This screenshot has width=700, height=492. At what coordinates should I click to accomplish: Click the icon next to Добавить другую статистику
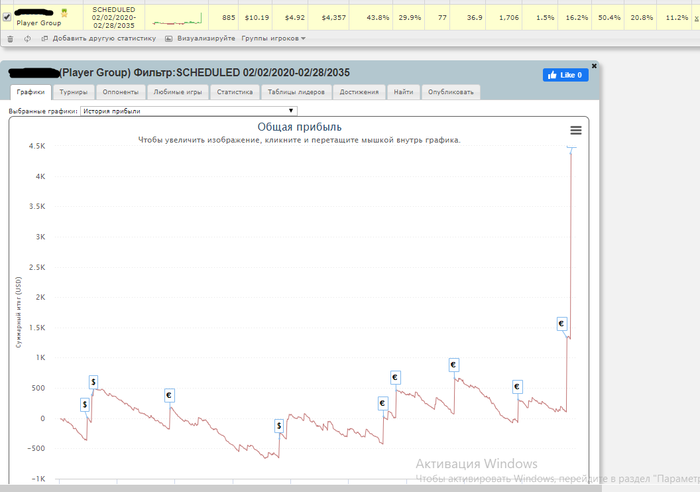(44, 39)
